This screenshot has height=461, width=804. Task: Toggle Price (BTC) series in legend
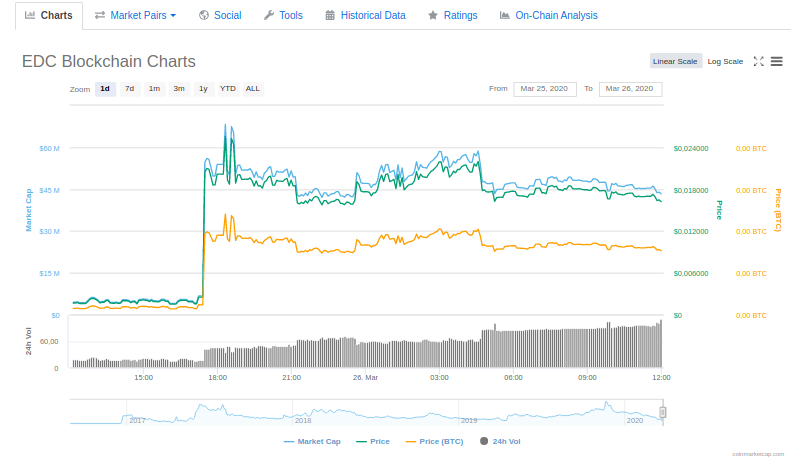434,442
